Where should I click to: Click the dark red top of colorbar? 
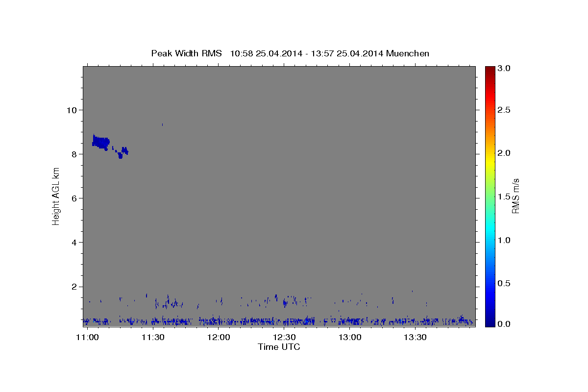point(490,70)
